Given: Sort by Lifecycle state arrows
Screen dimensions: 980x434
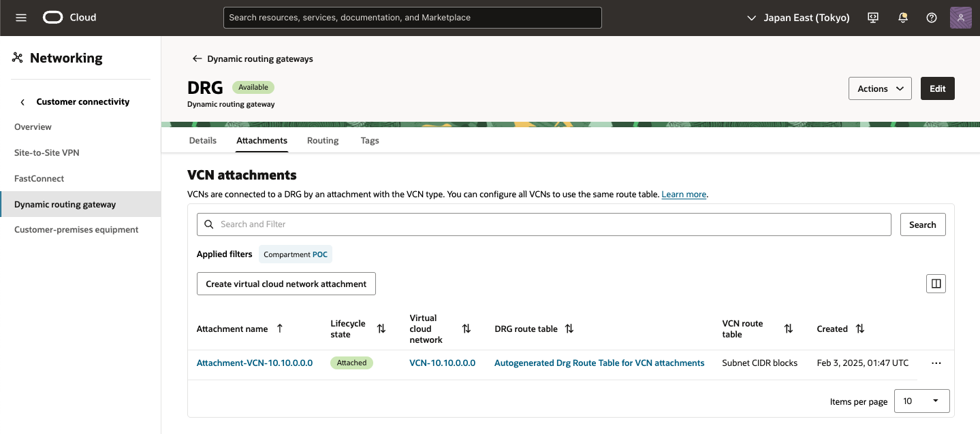Looking at the screenshot, I should pos(381,329).
